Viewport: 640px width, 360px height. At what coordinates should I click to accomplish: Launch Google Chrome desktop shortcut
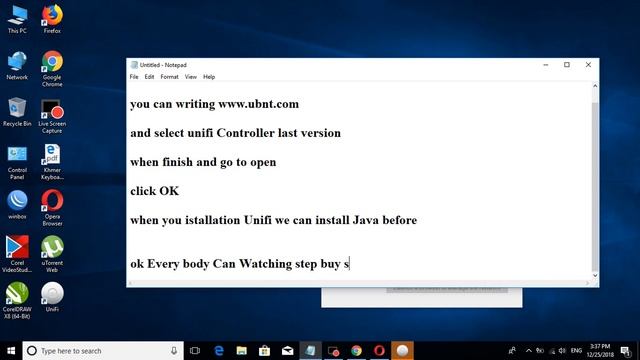[52, 69]
